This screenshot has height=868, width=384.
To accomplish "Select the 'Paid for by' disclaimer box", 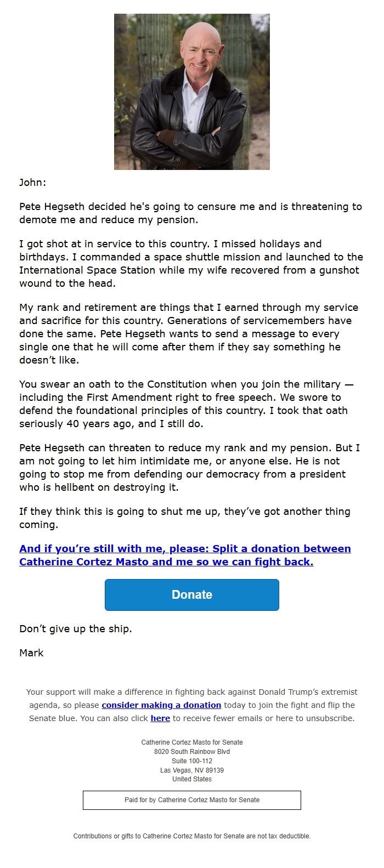I will tap(191, 800).
